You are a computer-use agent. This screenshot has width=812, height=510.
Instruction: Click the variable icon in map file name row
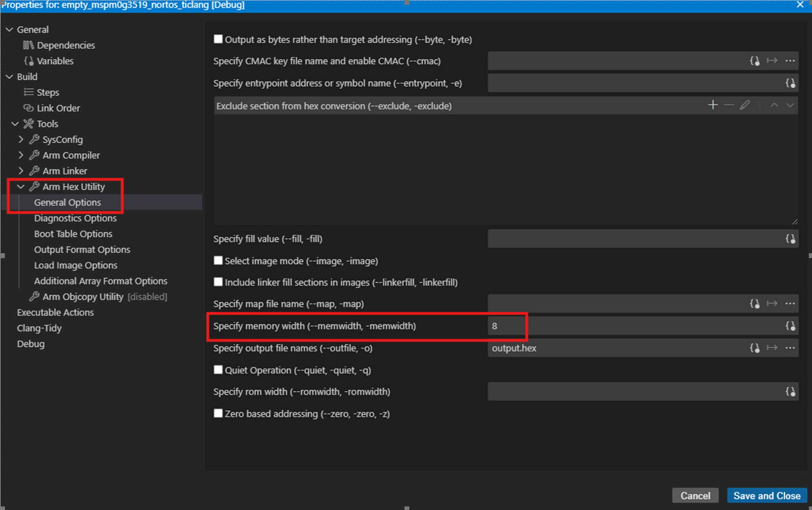[755, 304]
